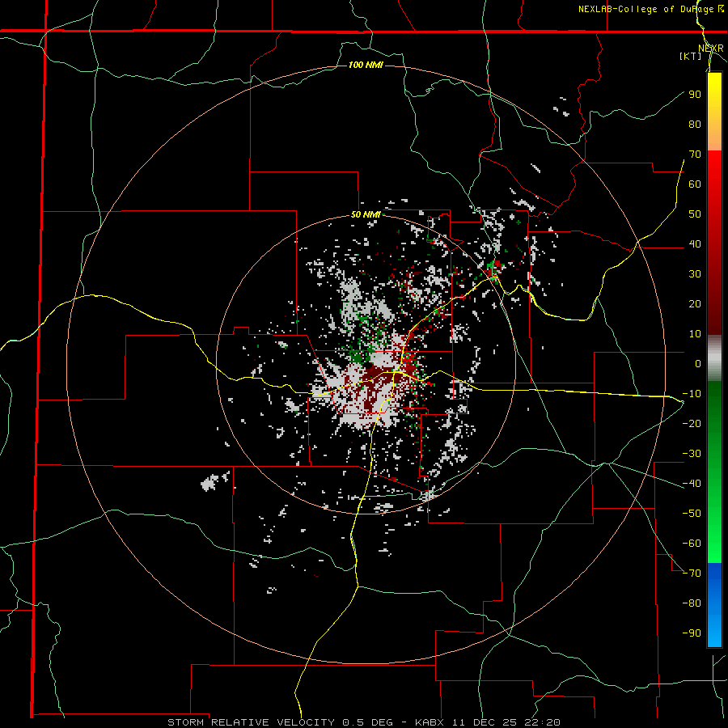Screen dimensions: 728x728
Task: Click the bright green segment of the color bar
Action: click(714, 534)
